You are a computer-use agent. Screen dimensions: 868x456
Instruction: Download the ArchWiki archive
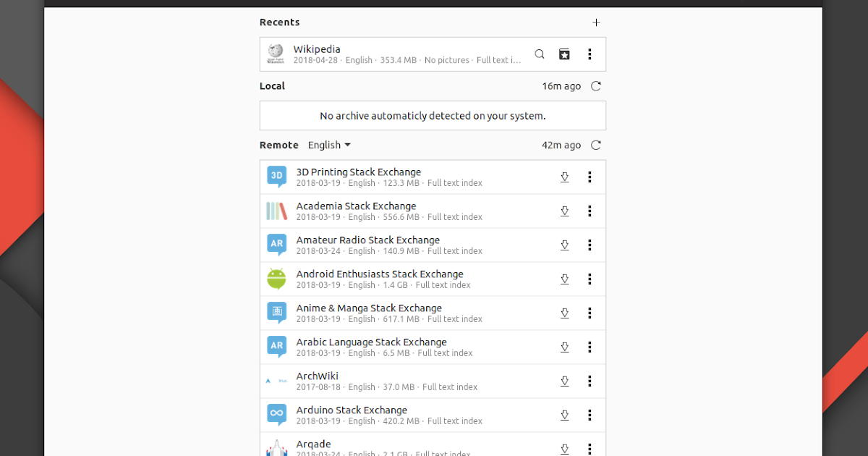pos(565,381)
